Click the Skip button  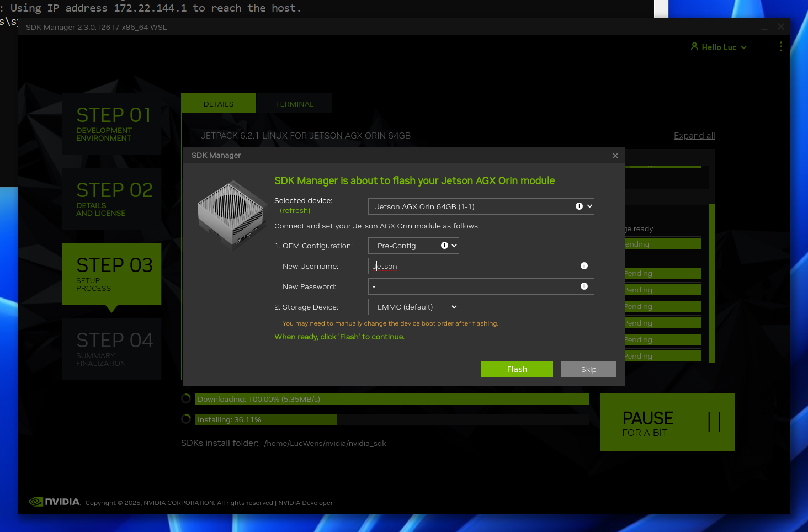point(588,369)
